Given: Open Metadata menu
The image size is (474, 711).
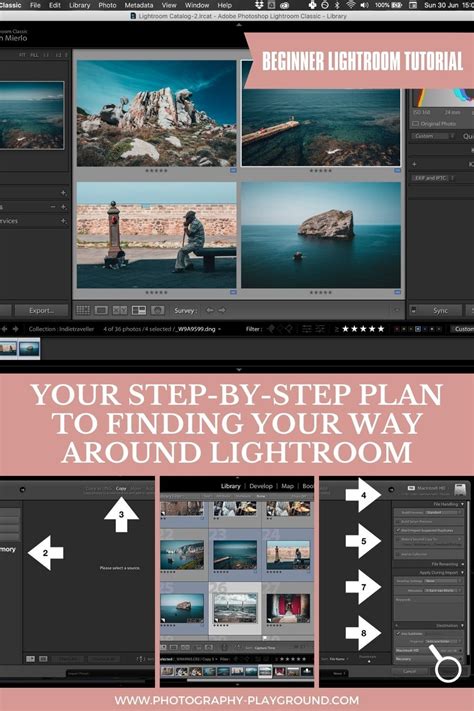Looking at the screenshot, I should (x=138, y=5).
